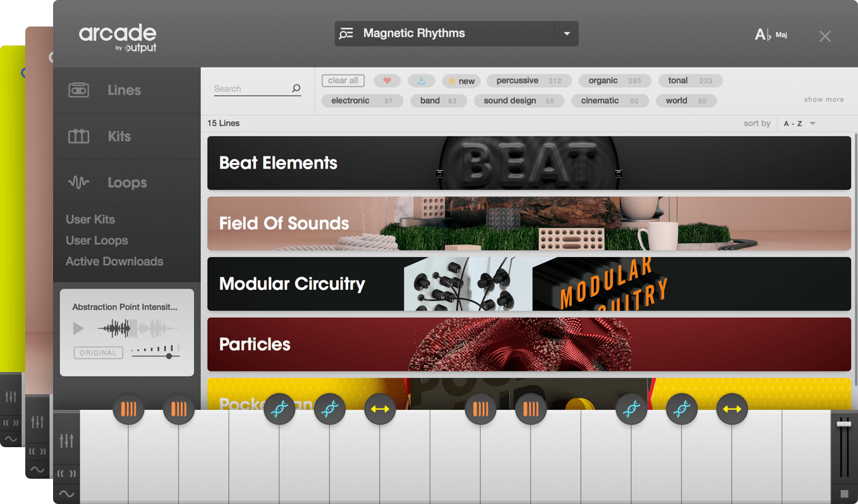Viewport: 858px width, 504px height.
Task: Go to User Loops
Action: (97, 240)
